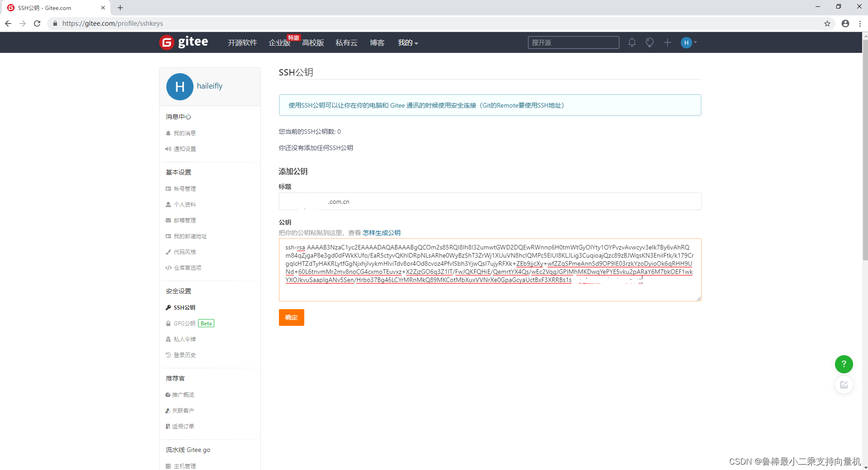Focus the 搜开源 search box
The width and height of the screenshot is (868, 470).
(573, 42)
